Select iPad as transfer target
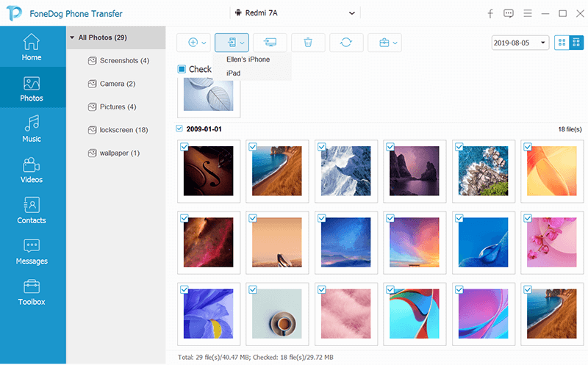This screenshot has height=365, width=588. [233, 73]
